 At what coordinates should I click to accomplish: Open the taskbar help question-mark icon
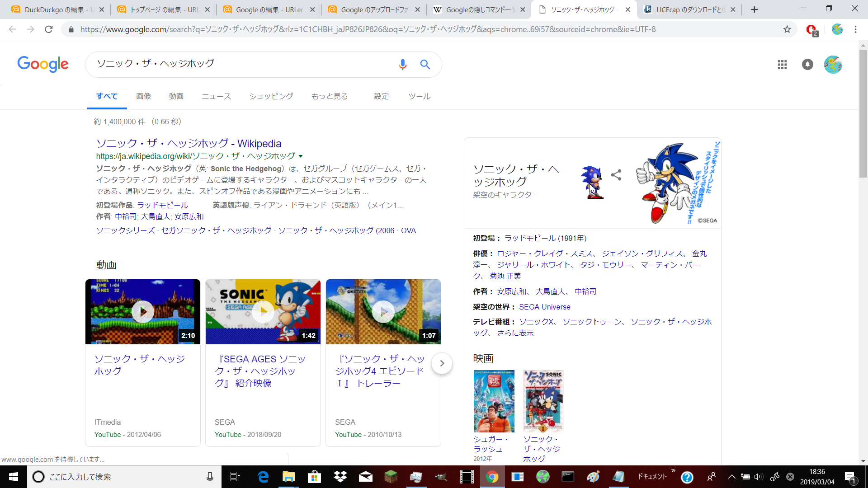tap(687, 477)
